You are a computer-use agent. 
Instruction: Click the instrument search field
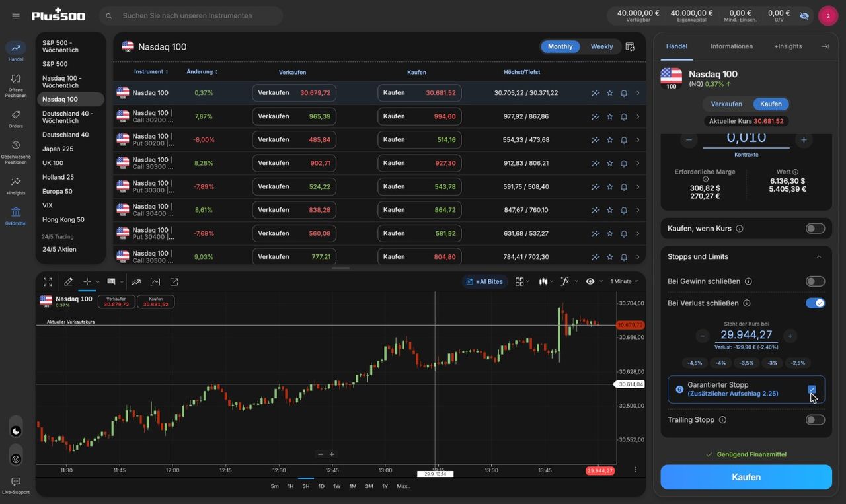click(x=191, y=16)
